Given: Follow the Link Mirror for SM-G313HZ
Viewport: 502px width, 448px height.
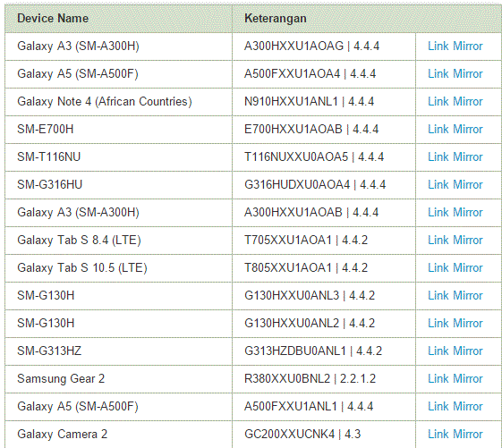Looking at the screenshot, I should pos(455,351).
